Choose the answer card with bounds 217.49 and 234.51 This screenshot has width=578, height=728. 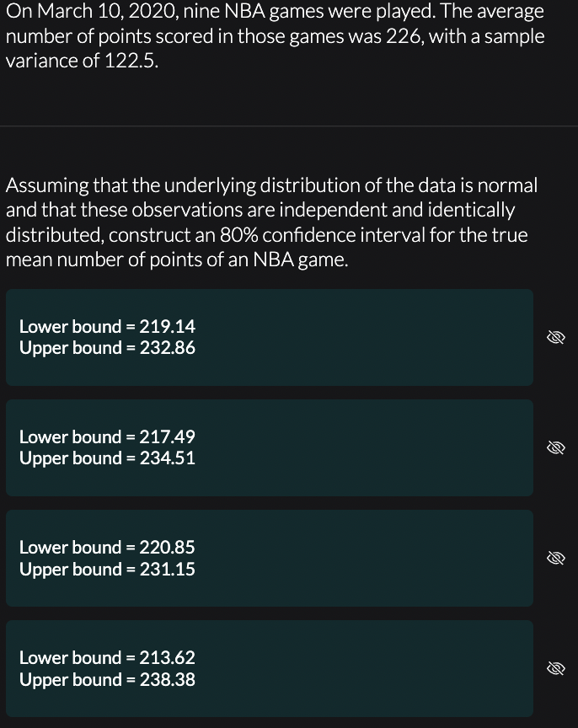(x=270, y=447)
